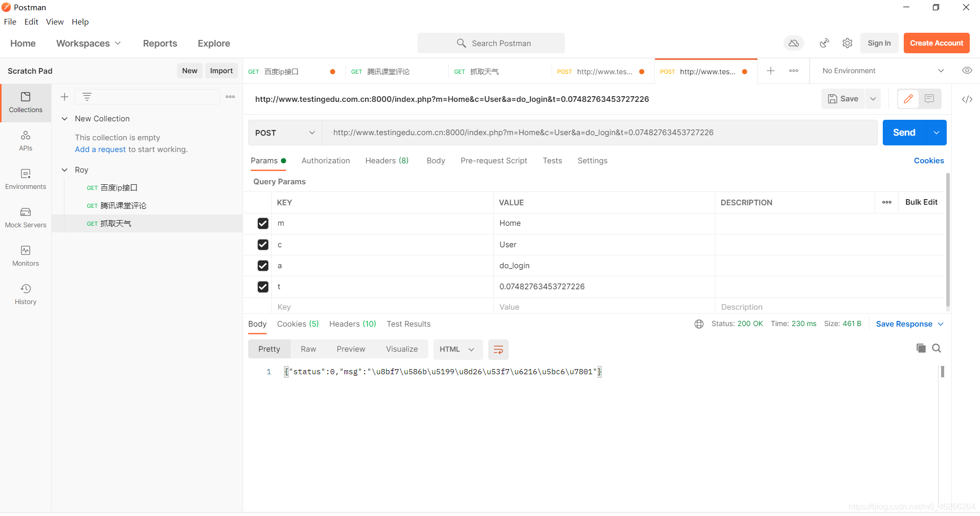Open tab bar three-dot options menu

tap(794, 71)
